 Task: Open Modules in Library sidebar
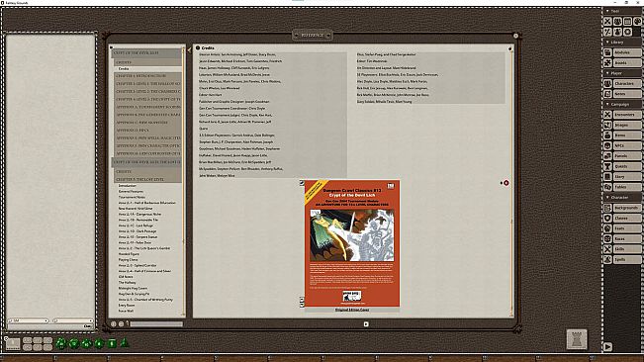(622, 52)
